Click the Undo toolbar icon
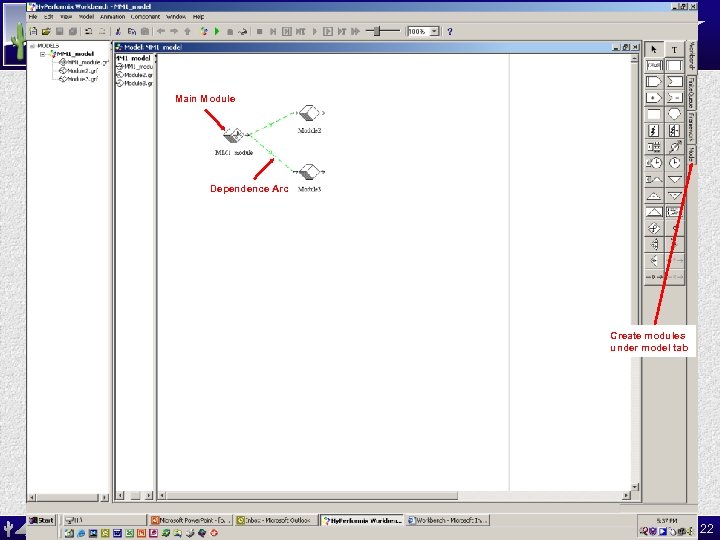This screenshot has height=540, width=720. tap(89, 31)
